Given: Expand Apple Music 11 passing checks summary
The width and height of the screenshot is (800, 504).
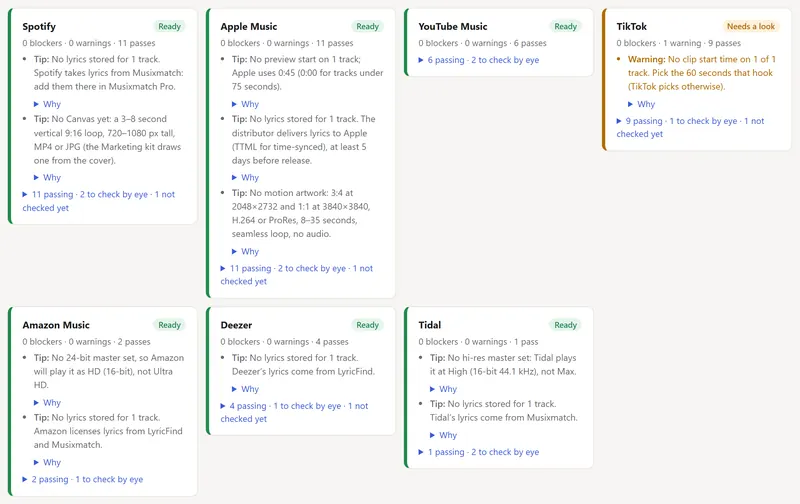Looking at the screenshot, I should pos(296,274).
